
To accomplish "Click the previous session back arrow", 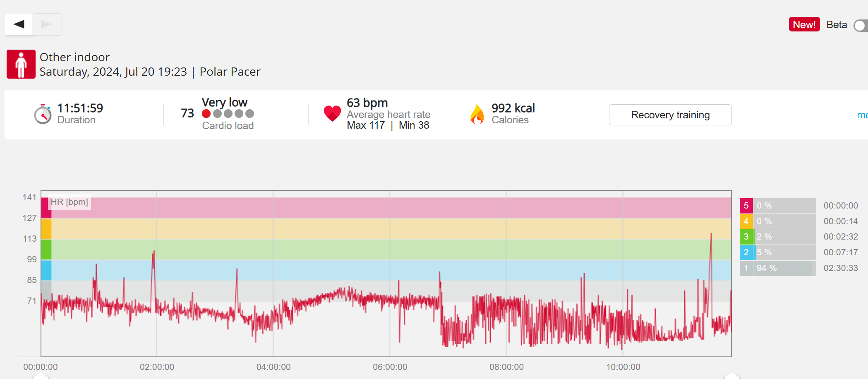I will [x=19, y=24].
